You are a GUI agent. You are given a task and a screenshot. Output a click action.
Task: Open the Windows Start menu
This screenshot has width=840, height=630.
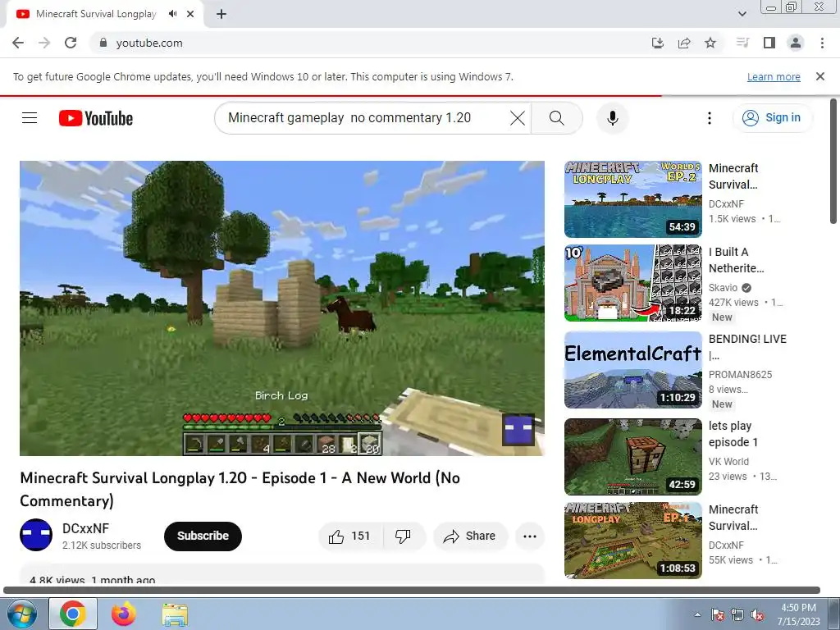click(x=21, y=614)
